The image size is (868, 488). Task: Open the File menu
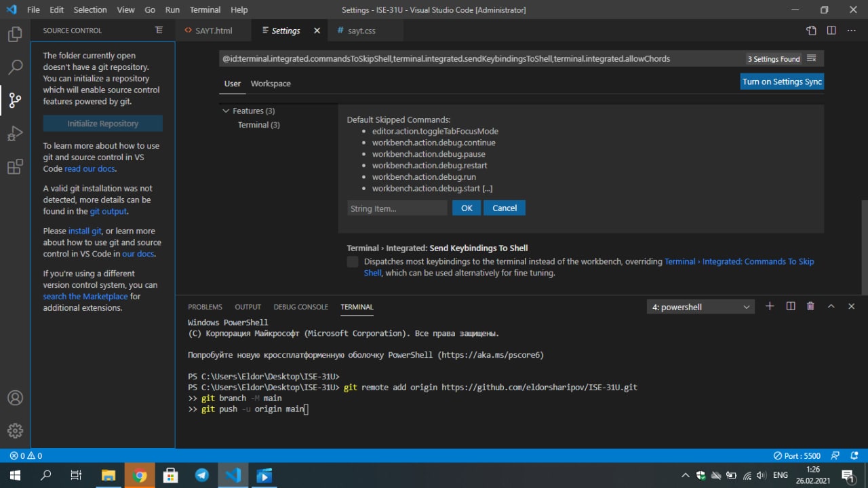pos(33,10)
